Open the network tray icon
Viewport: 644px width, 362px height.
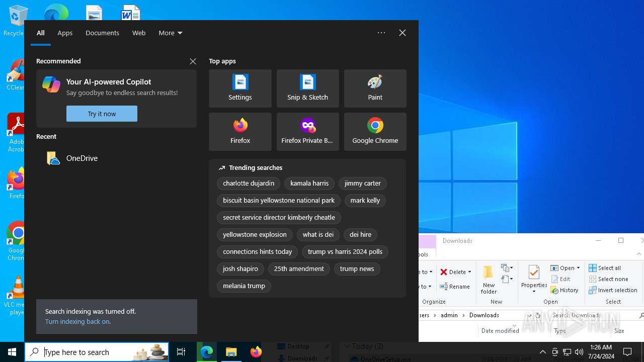click(x=567, y=352)
